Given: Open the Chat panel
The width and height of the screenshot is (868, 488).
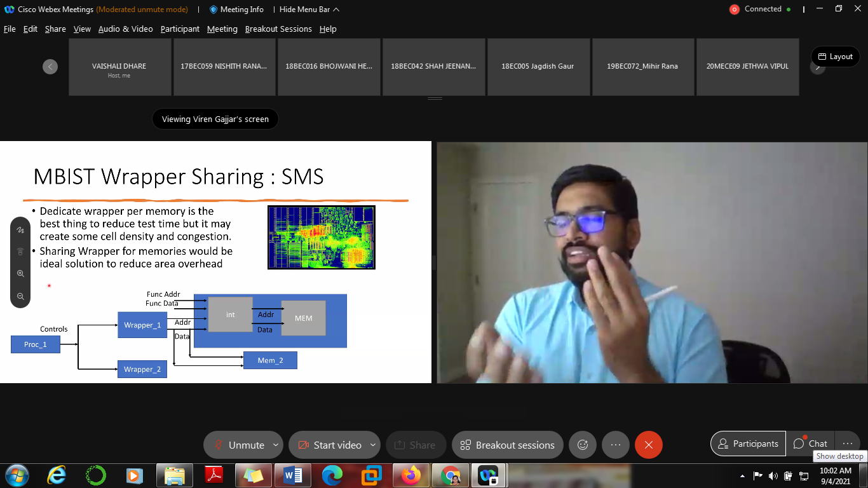Looking at the screenshot, I should pyautogui.click(x=811, y=444).
